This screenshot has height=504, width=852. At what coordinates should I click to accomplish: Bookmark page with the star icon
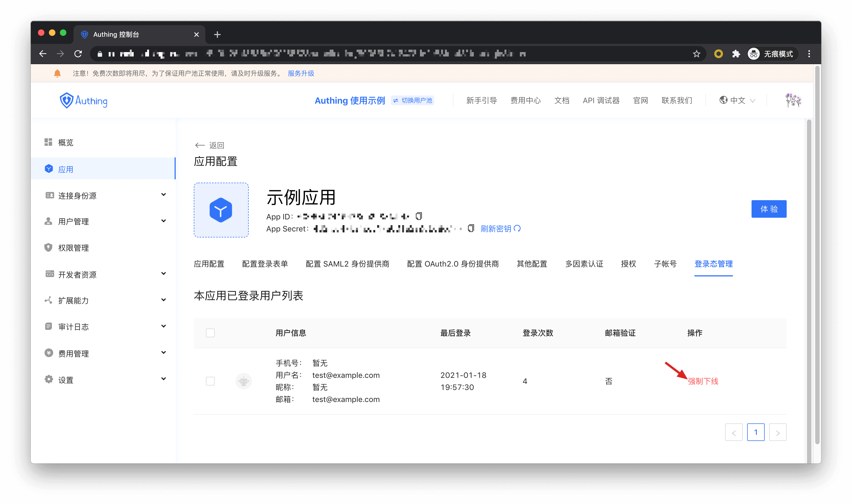(696, 54)
